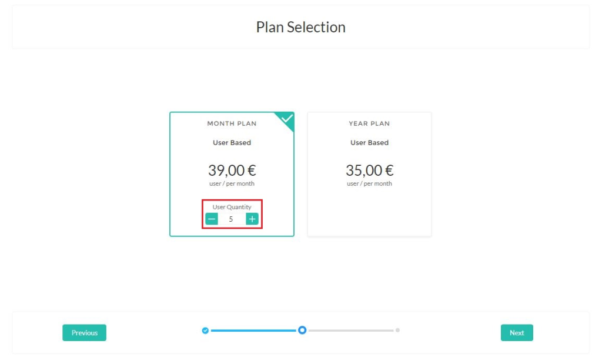The image size is (602, 364).
Task: Click User Based text in Month Plan
Action: (x=232, y=143)
